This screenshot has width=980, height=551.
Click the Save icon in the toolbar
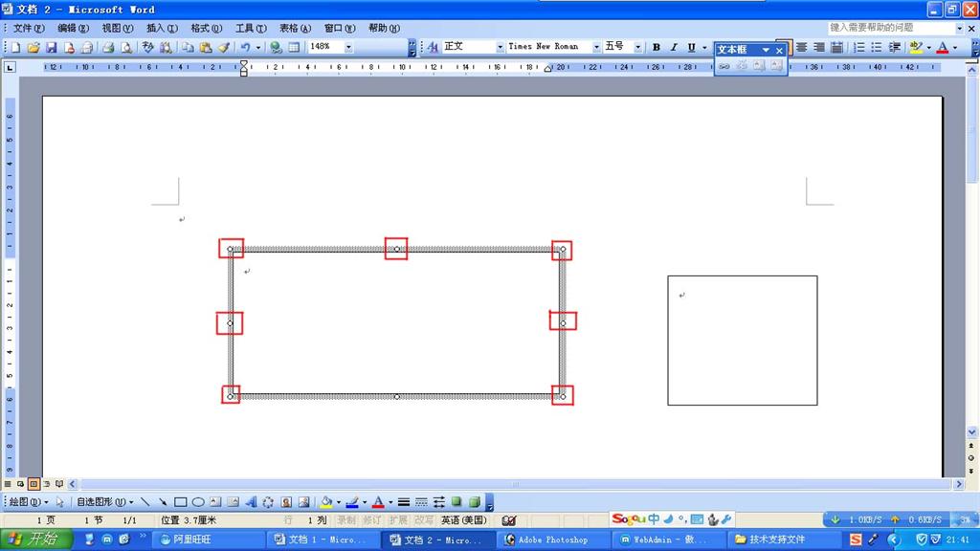click(x=52, y=47)
